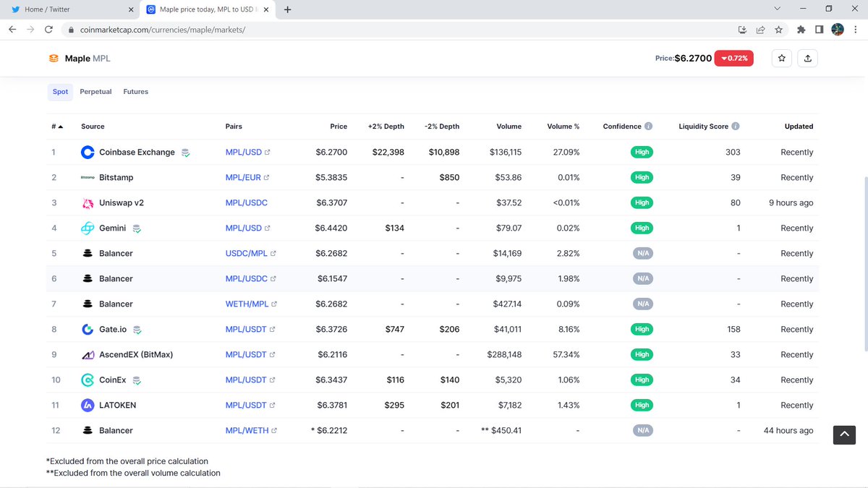Select the Futures tab

pos(136,92)
